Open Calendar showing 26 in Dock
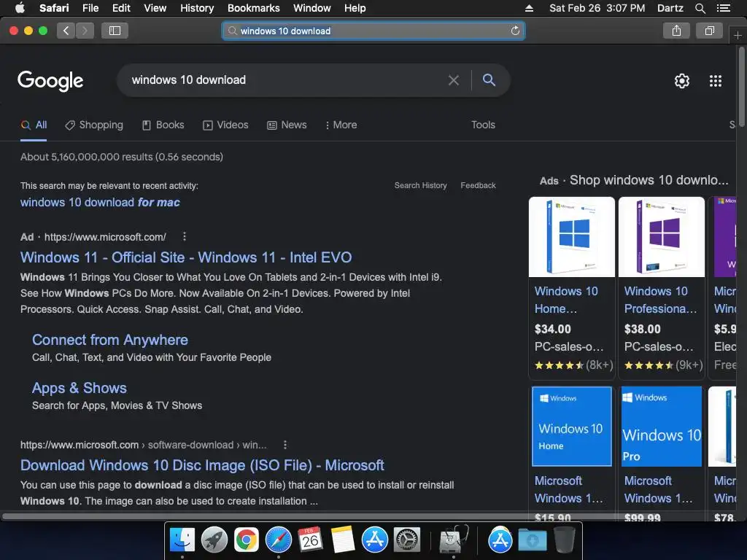 [x=310, y=540]
